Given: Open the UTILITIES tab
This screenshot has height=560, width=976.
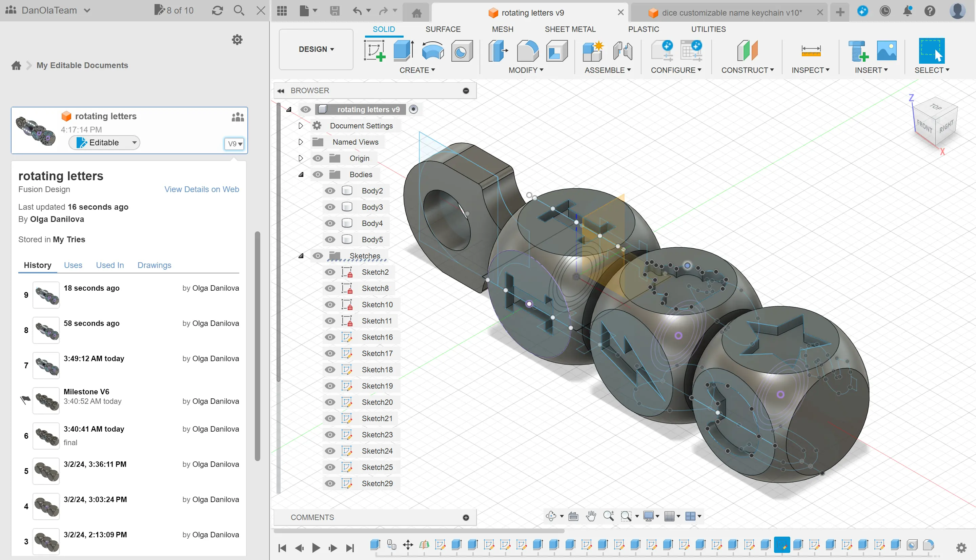Looking at the screenshot, I should [x=708, y=29].
